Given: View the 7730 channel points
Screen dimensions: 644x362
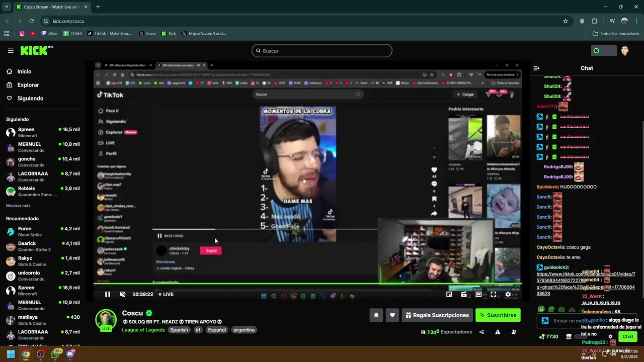Looking at the screenshot, I should (548, 336).
